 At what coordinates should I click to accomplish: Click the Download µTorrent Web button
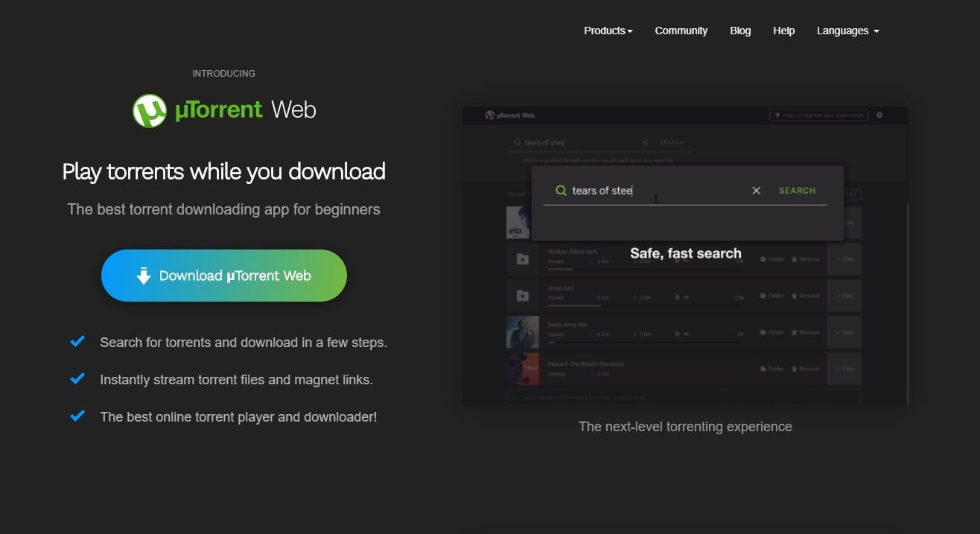click(x=224, y=276)
